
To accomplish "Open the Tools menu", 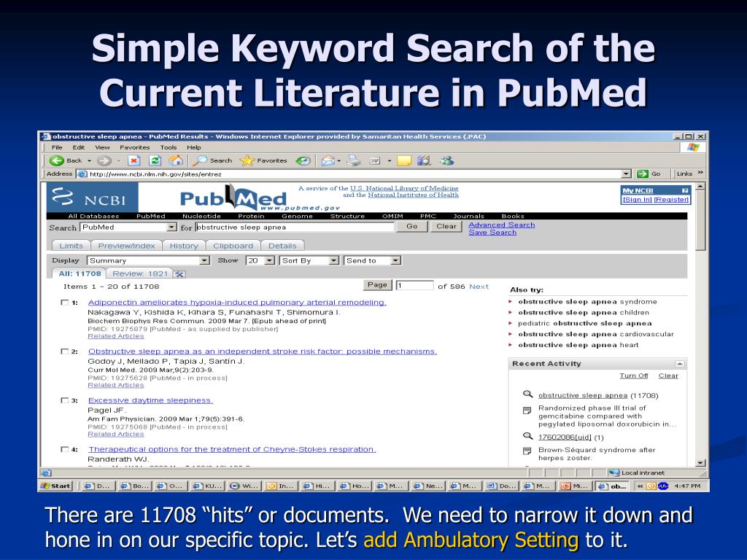I will pos(169,147).
